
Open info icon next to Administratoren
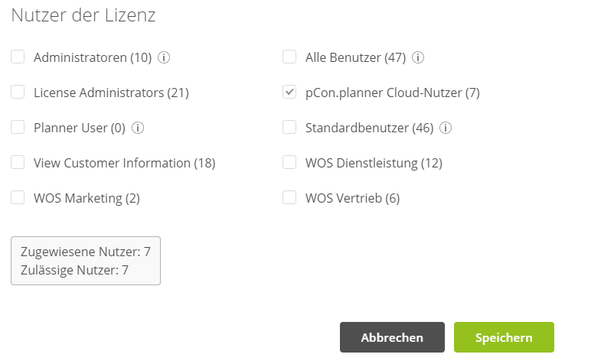coord(164,57)
